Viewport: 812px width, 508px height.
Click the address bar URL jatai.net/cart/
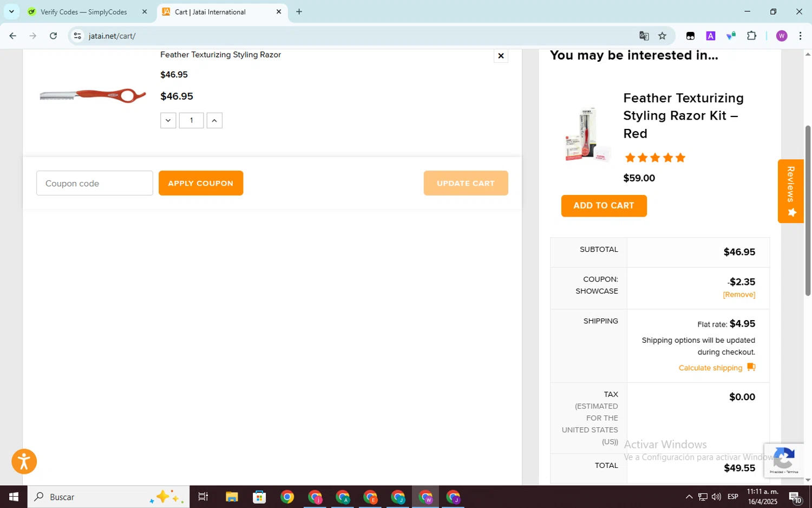click(x=112, y=36)
